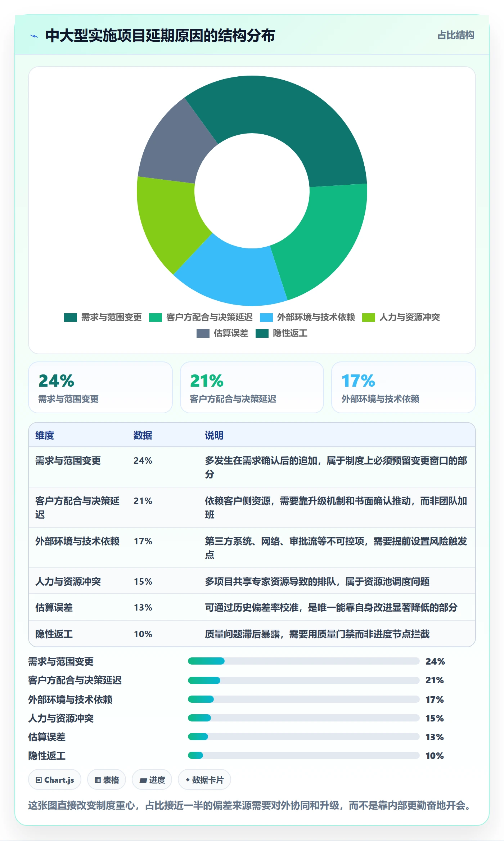This screenshot has height=841, width=504.
Task: Click the "表格" chip
Action: [107, 780]
